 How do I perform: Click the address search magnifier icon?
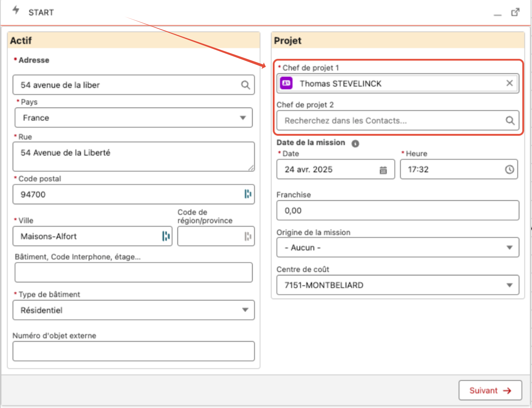[245, 85]
